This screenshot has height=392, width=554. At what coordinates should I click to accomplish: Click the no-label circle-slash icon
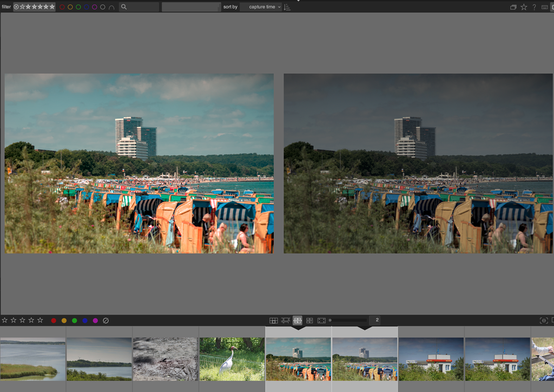click(x=105, y=320)
